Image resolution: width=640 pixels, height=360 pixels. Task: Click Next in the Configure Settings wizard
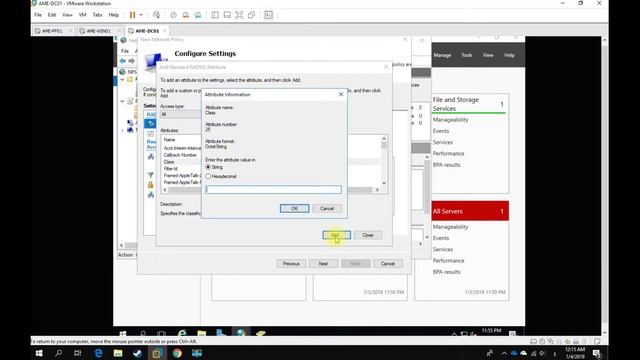pyautogui.click(x=323, y=264)
